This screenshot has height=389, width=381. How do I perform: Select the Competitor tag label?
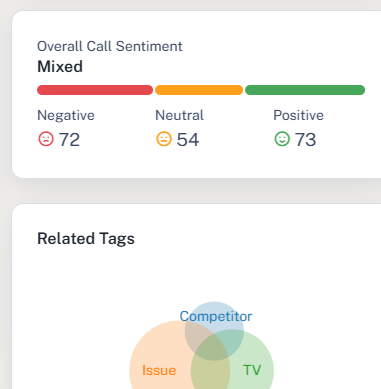click(216, 316)
